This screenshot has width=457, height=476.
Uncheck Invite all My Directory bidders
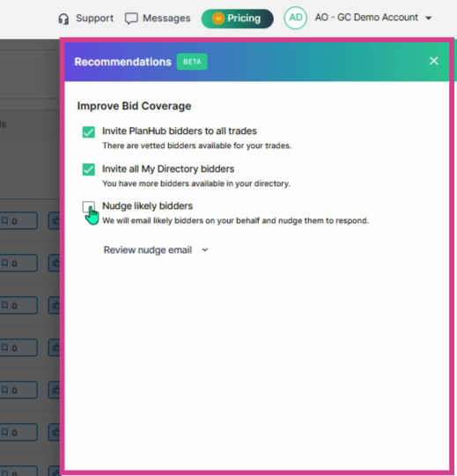pyautogui.click(x=89, y=169)
